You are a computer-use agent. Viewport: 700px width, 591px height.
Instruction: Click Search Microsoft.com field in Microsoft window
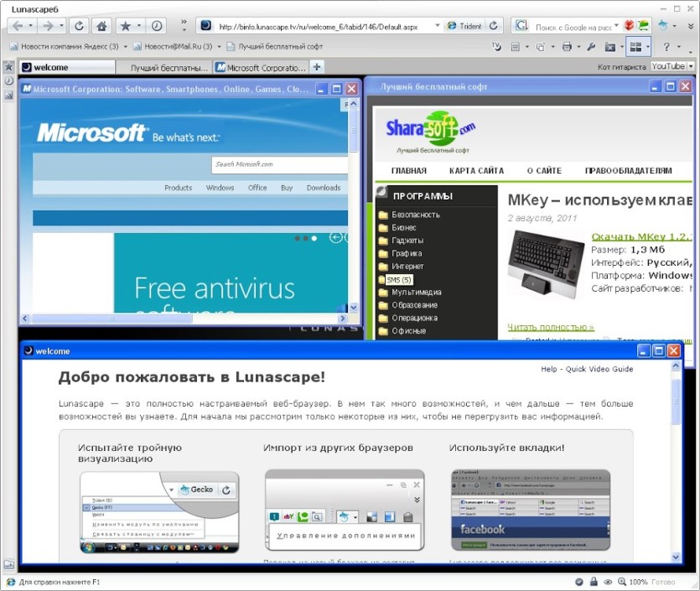tap(279, 164)
